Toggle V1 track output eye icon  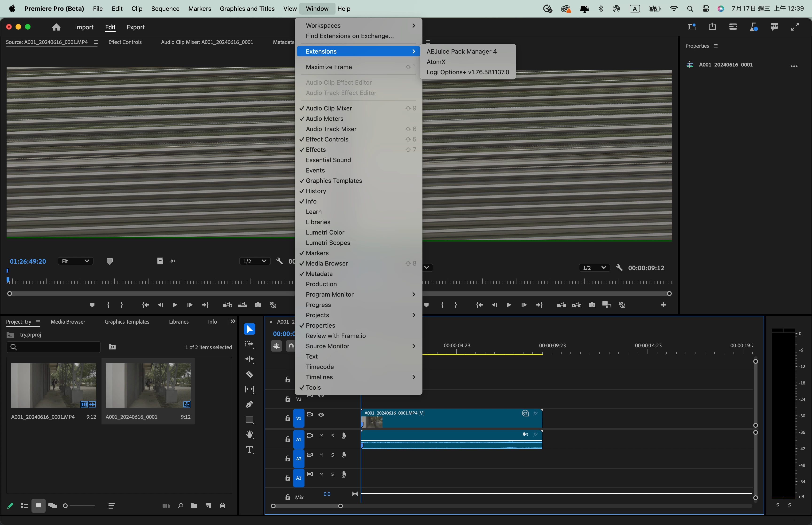[321, 415]
